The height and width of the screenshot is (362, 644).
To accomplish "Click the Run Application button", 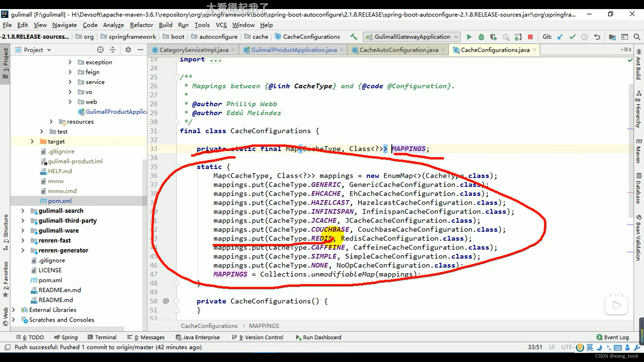I will (x=469, y=37).
